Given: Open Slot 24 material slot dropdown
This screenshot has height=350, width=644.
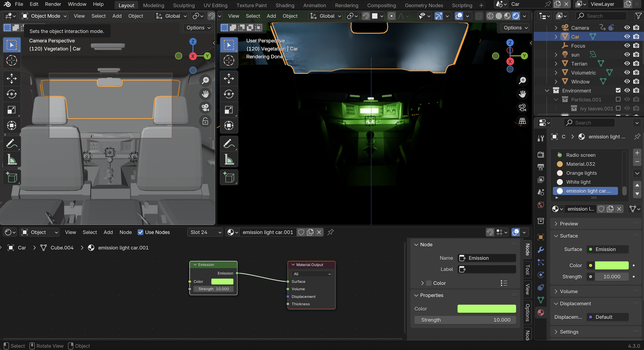Looking at the screenshot, I should (205, 232).
